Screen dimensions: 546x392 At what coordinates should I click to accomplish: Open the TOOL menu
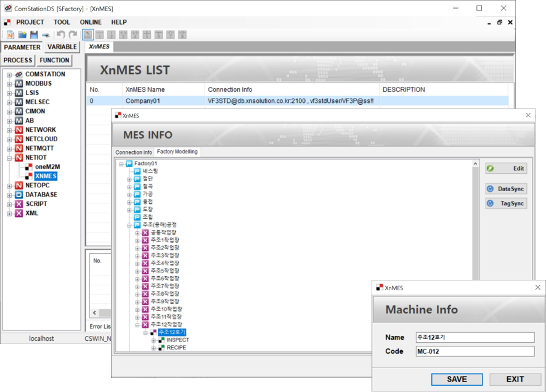pos(62,22)
